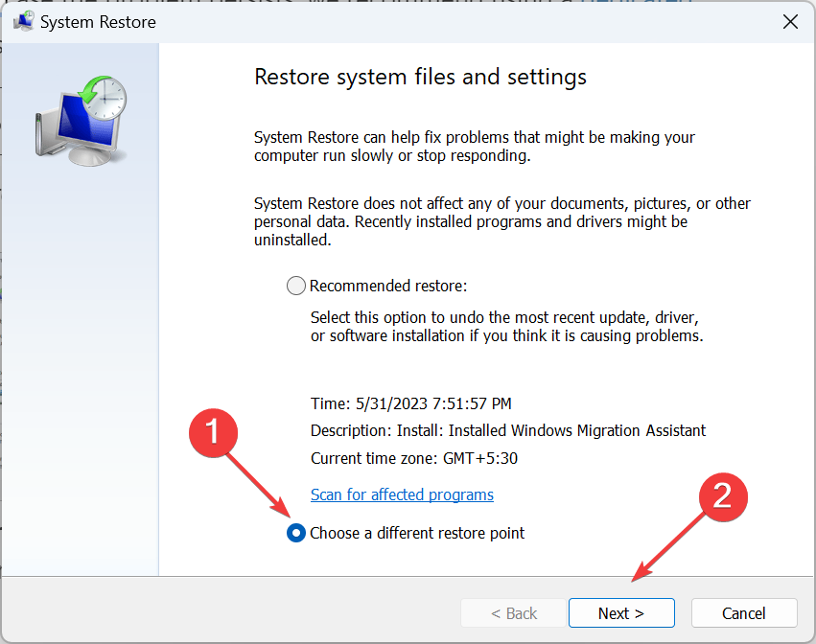Deselect the currently chosen restore point radio
This screenshot has width=816, height=644.
tap(295, 533)
